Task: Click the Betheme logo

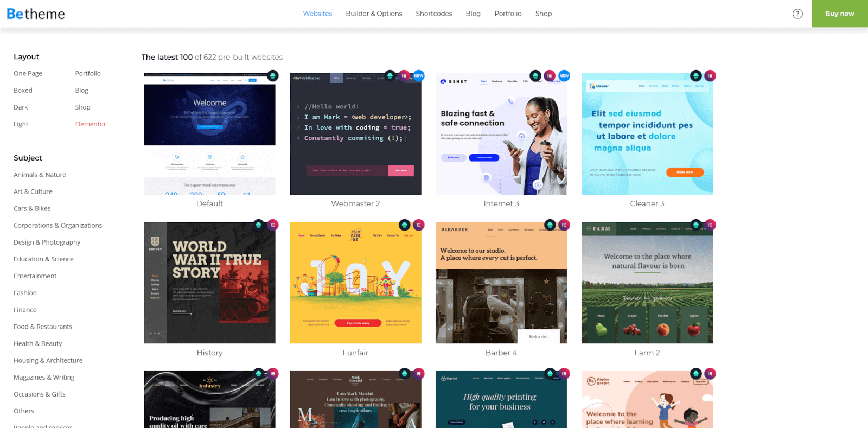Action: pyautogui.click(x=36, y=14)
